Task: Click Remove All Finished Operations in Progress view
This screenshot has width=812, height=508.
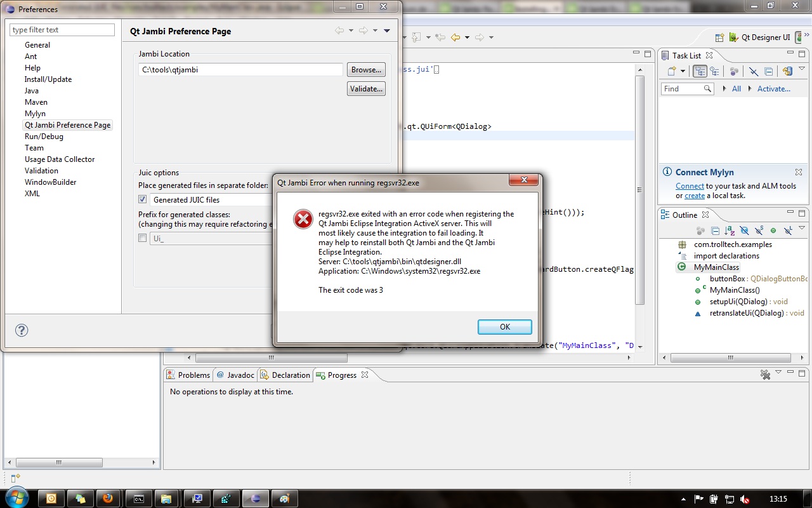Action: click(x=765, y=375)
